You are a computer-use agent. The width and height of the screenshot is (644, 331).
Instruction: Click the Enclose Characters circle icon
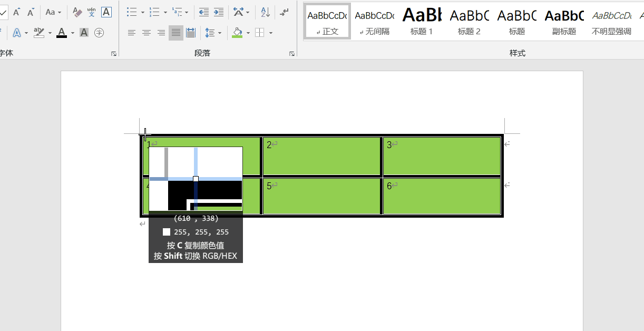(x=99, y=33)
